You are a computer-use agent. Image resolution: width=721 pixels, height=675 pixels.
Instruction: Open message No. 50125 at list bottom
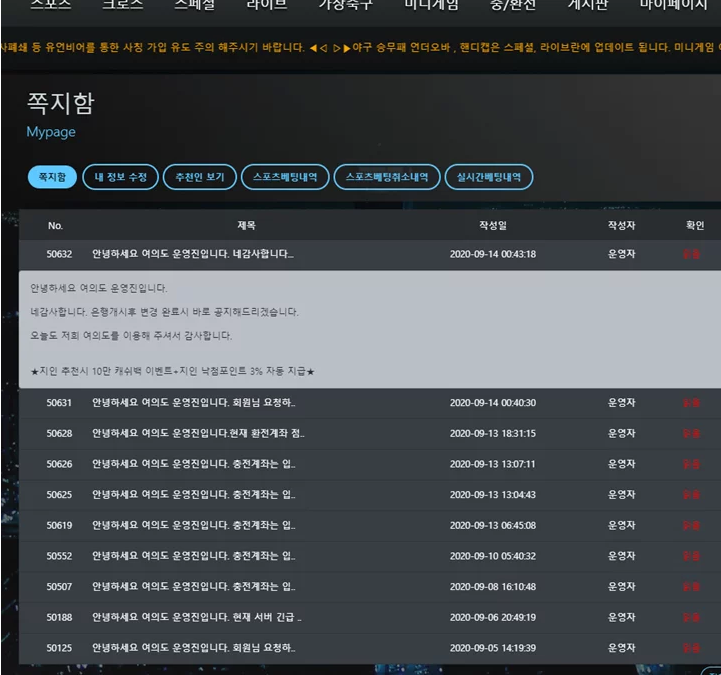[x=193, y=648]
